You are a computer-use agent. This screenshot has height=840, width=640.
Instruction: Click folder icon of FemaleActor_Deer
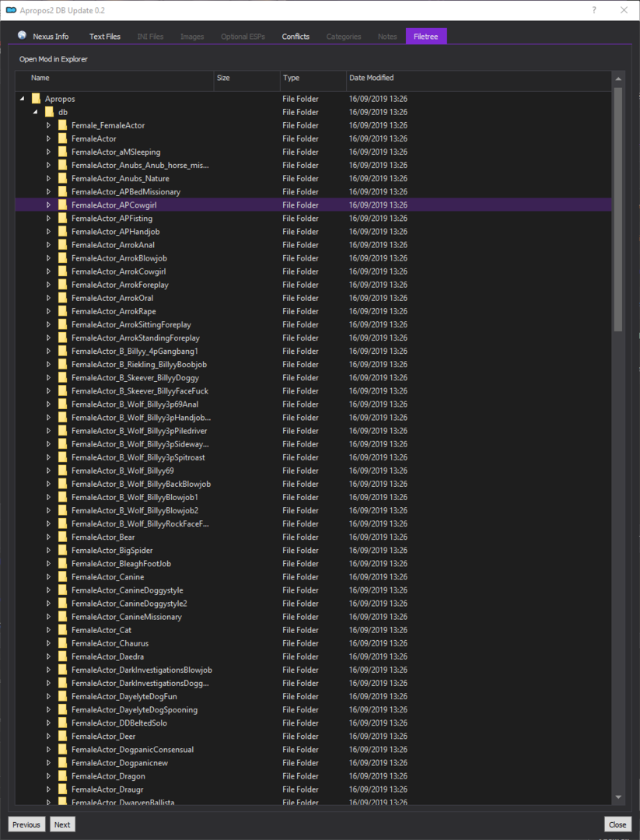[x=62, y=736]
